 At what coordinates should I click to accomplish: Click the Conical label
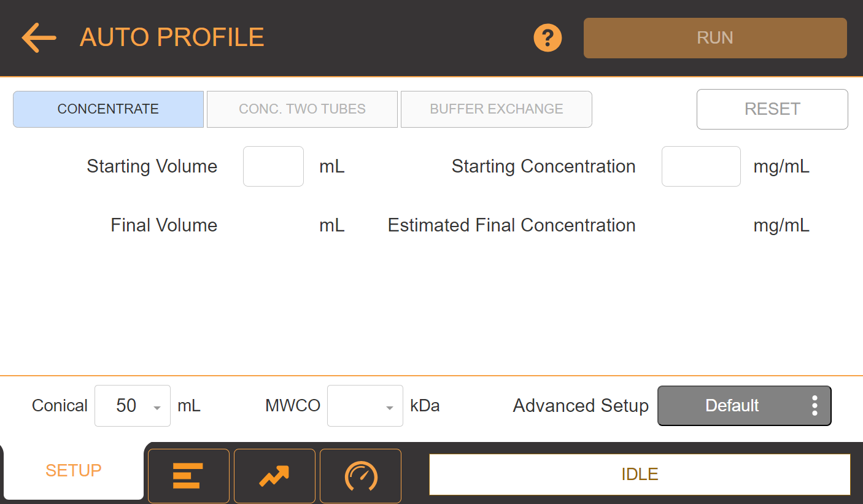[x=60, y=406]
